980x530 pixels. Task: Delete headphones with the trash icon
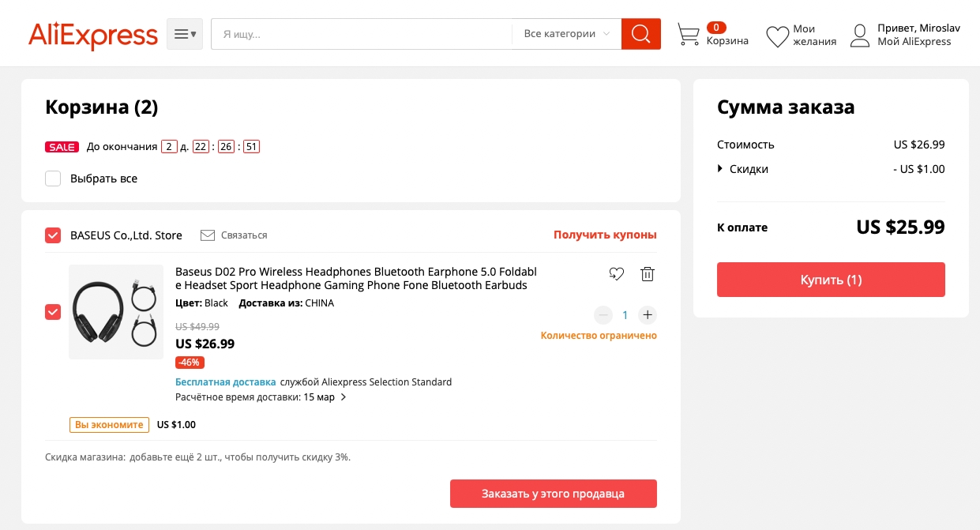[647, 274]
